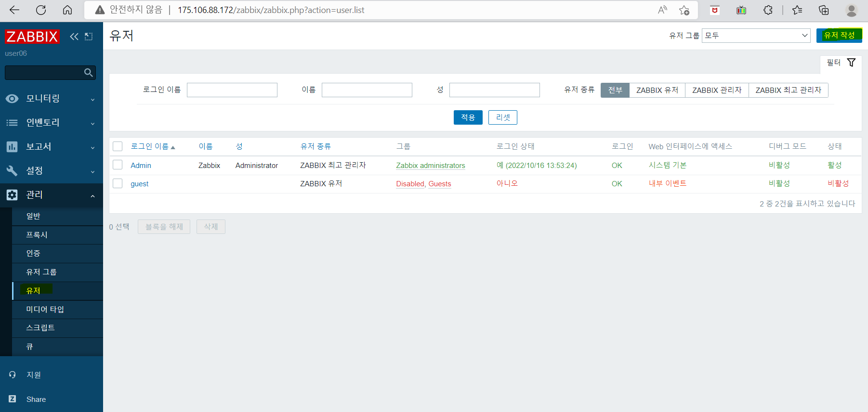Collapse the sidebar with double-chevron icon
The height and width of the screenshot is (412, 868).
pos(74,37)
